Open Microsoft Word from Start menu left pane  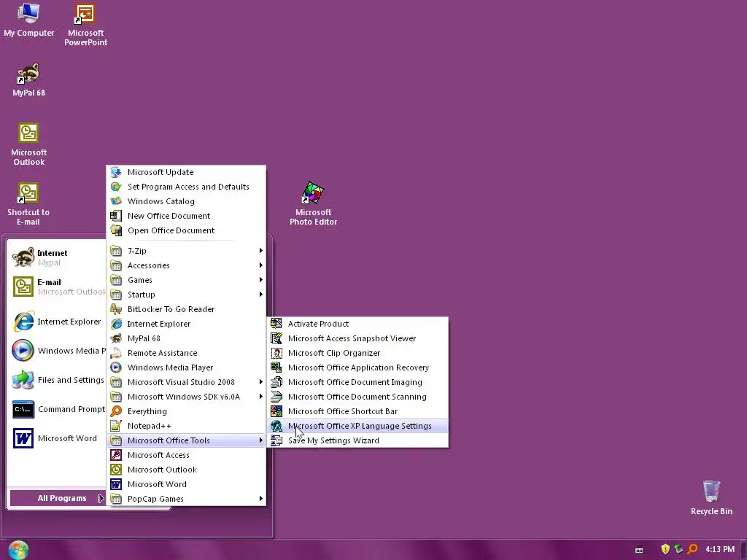pyautogui.click(x=57, y=438)
